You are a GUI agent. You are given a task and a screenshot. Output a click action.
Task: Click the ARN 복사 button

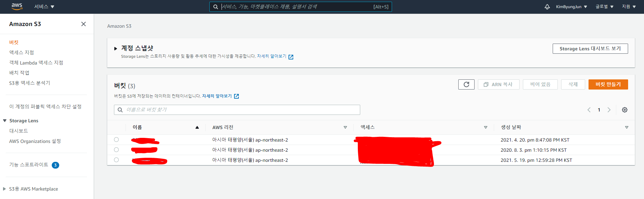pos(499,84)
